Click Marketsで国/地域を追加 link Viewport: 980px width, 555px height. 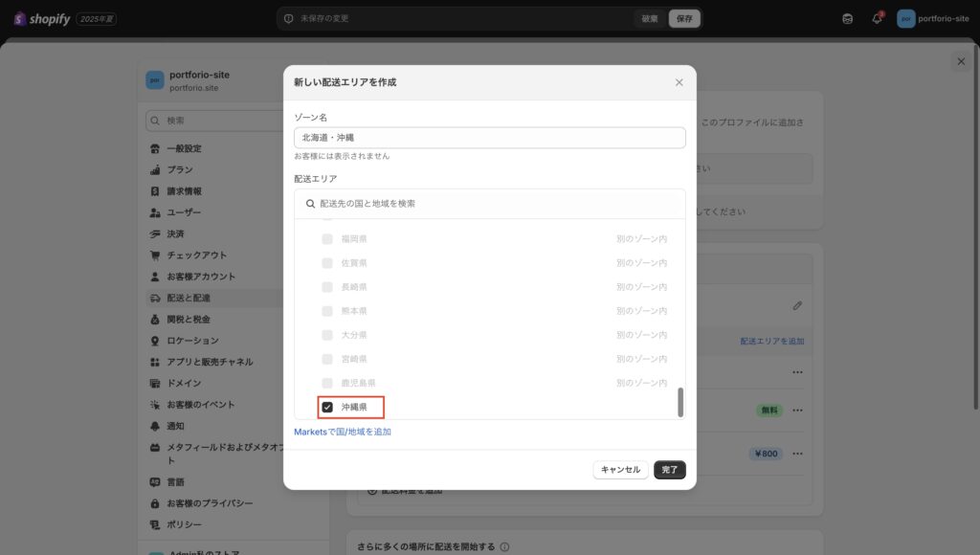[343, 433]
